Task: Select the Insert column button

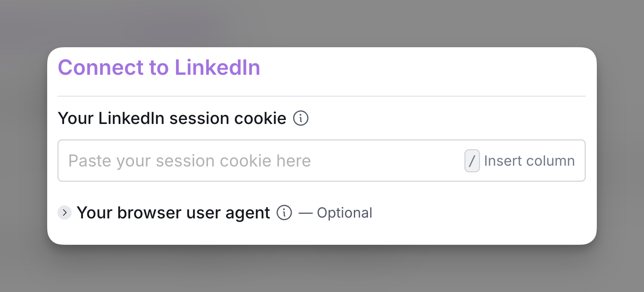Action: pyautogui.click(x=519, y=161)
